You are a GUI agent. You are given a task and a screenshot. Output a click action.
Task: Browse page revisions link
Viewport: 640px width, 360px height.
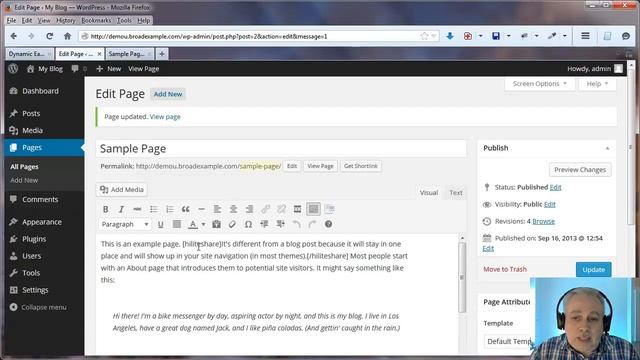click(x=543, y=221)
